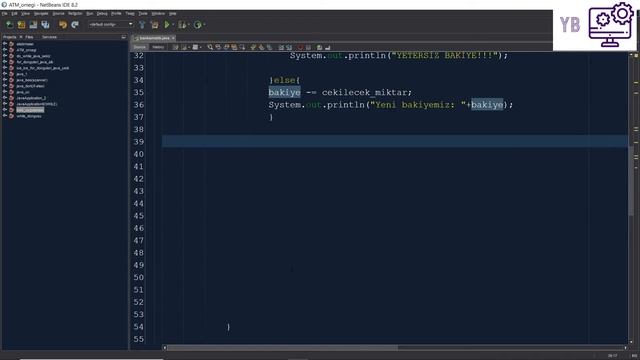
Task: Toggle breakpoint on line number 35
Action: pyautogui.click(x=139, y=93)
